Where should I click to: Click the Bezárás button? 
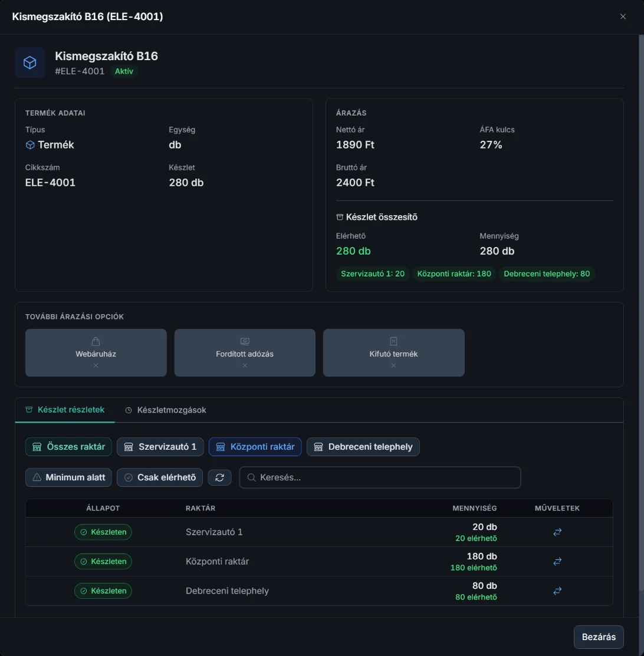coord(599,637)
